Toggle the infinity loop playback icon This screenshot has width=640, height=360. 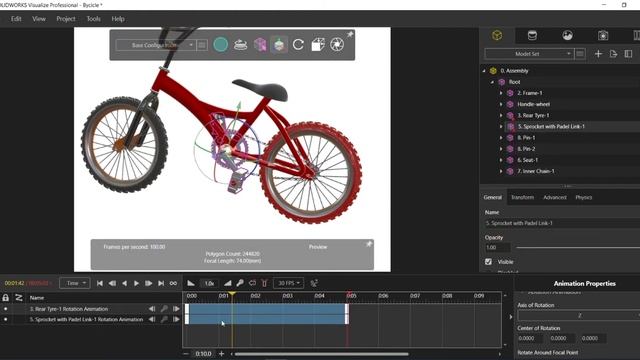pyautogui.click(x=173, y=283)
